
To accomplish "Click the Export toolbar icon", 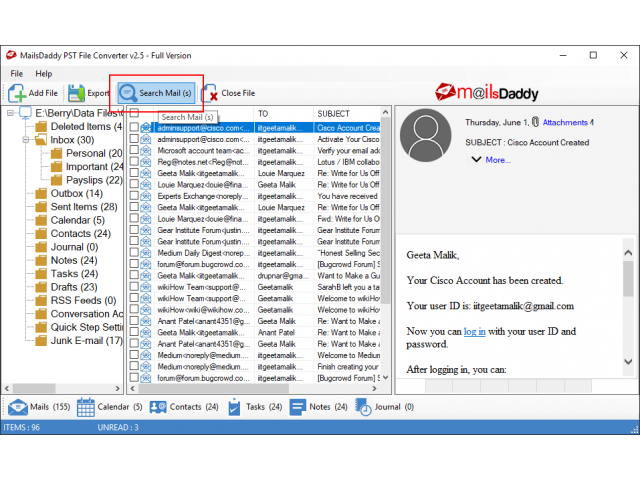I will 76,93.
